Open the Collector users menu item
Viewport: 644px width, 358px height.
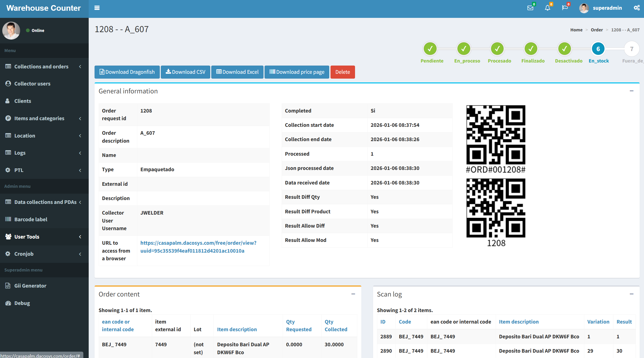pos(32,84)
